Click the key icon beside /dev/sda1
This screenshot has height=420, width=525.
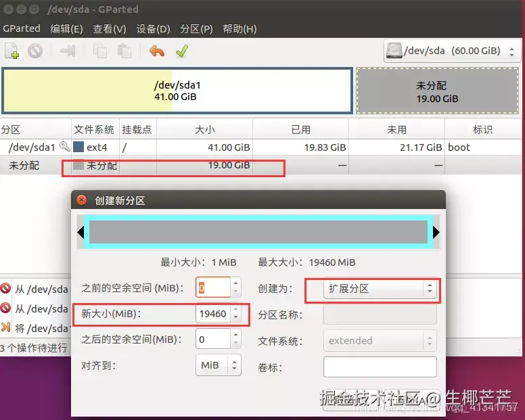pos(65,147)
